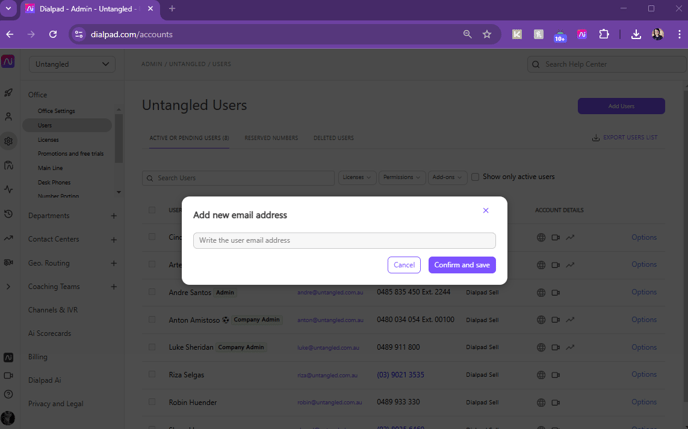
Task: Open the browser downloads icon
Action: (636, 34)
